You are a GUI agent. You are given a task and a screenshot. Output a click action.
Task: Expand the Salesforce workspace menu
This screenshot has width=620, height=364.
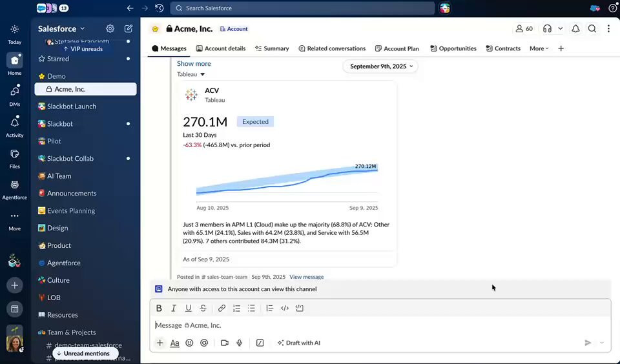click(x=61, y=28)
